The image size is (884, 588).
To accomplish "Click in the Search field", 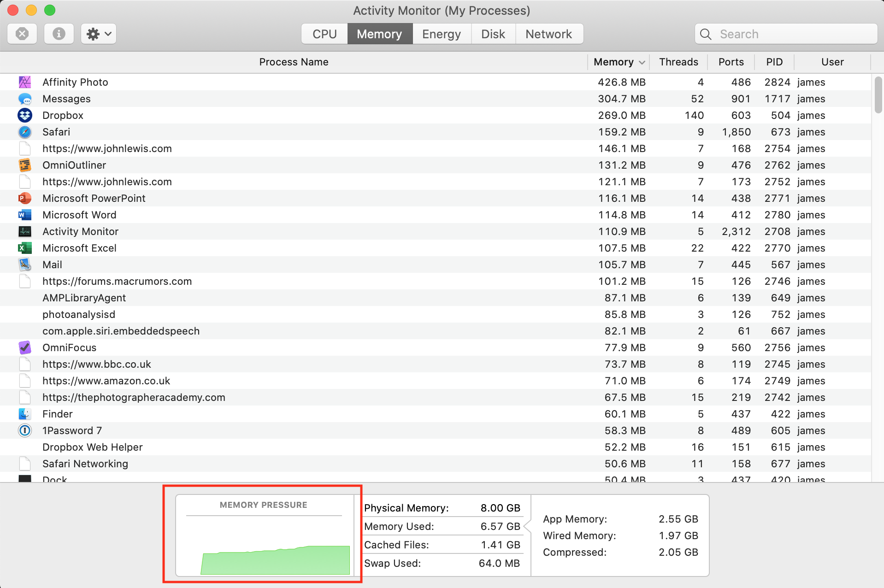I will click(x=786, y=34).
